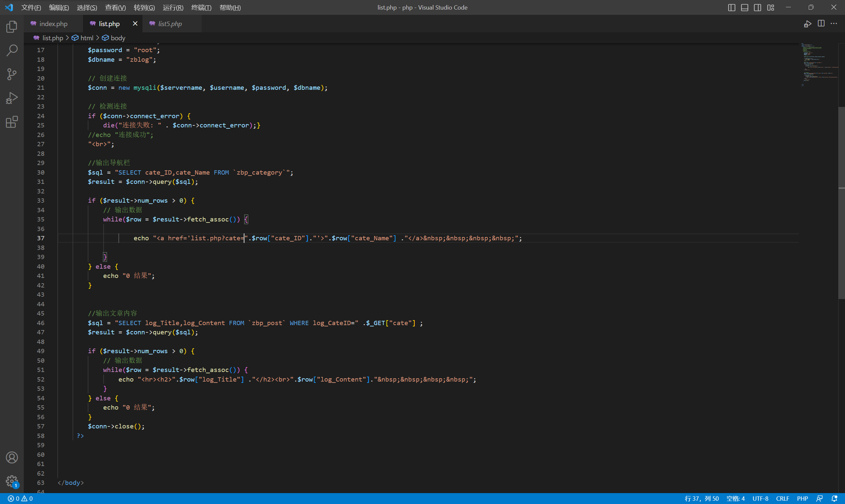Open the Search view icon
Viewport: 845px width, 504px height.
pyautogui.click(x=12, y=50)
